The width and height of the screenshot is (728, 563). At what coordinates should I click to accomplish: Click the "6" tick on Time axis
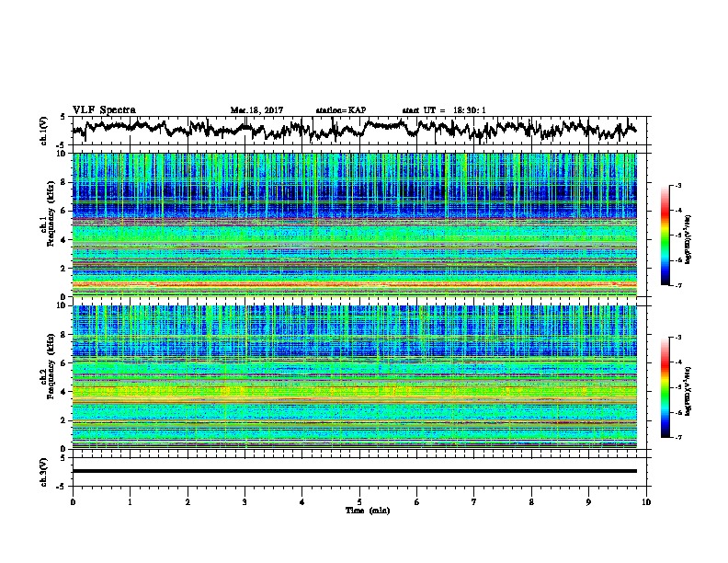pos(417,502)
